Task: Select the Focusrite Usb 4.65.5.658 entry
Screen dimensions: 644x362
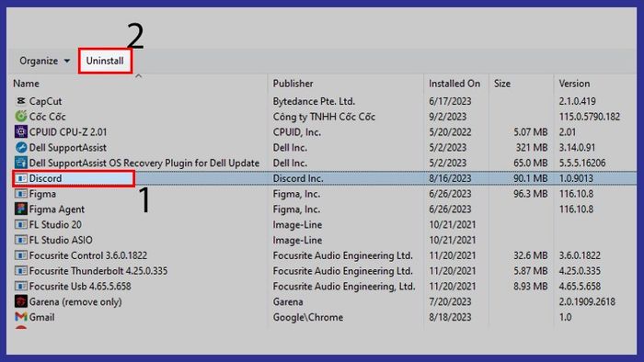Action: click(325, 286)
